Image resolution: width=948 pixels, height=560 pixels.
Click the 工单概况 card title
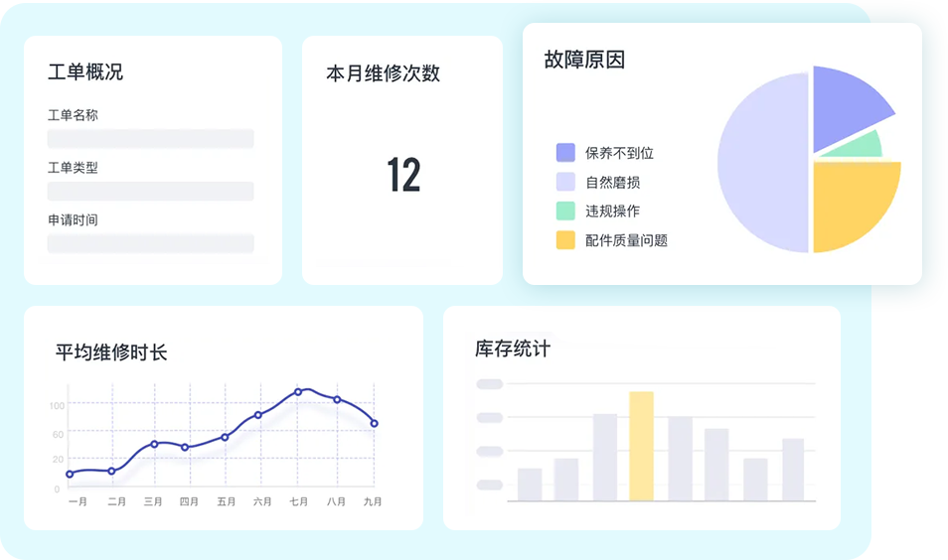click(x=85, y=71)
